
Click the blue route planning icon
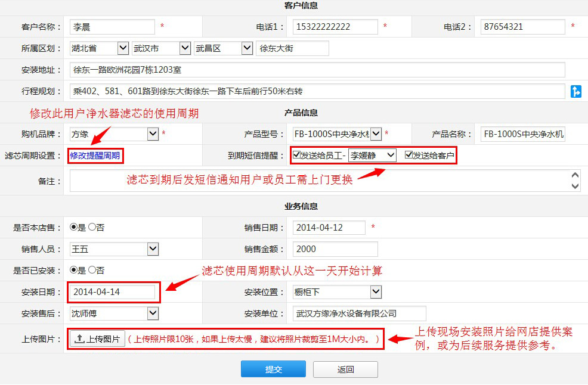coord(575,91)
